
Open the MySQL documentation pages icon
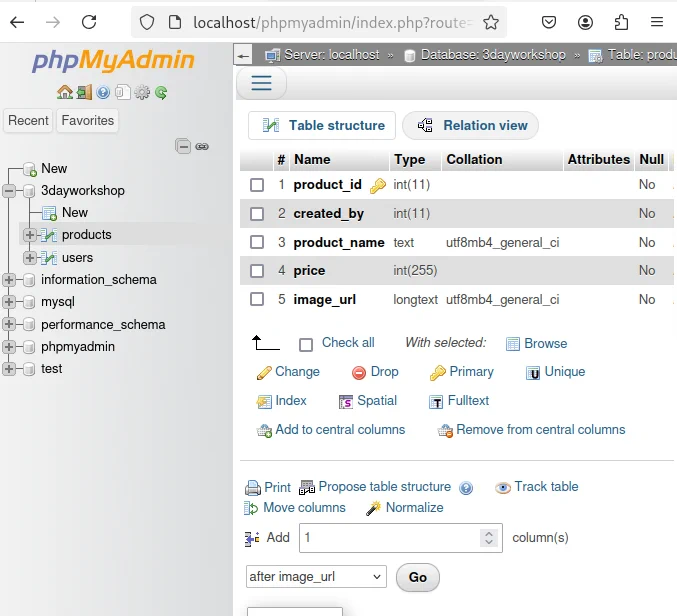(123, 92)
